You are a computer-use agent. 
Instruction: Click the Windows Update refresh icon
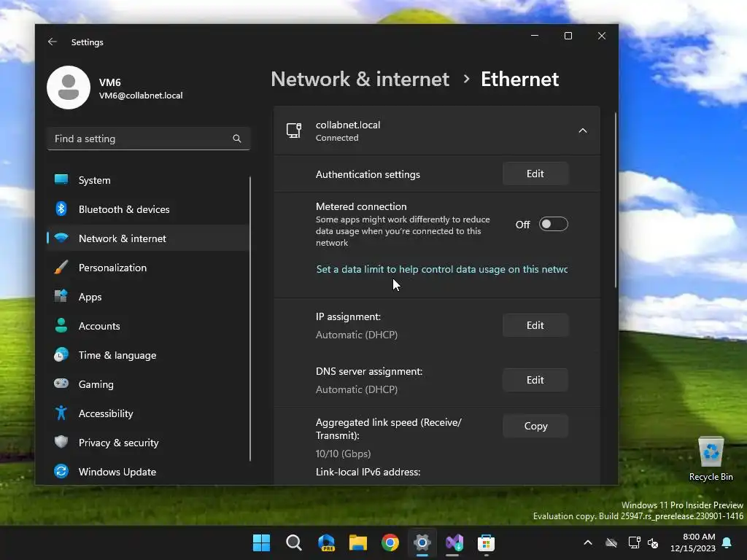pos(61,472)
